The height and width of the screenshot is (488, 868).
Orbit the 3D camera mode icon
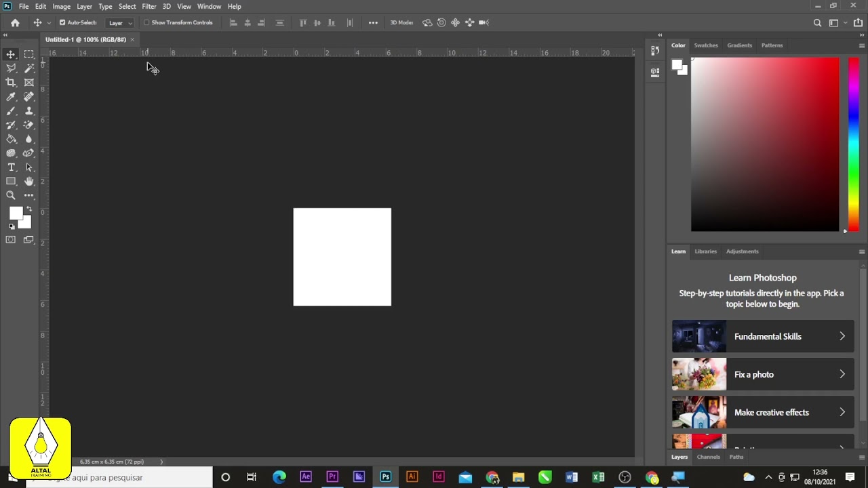(427, 22)
